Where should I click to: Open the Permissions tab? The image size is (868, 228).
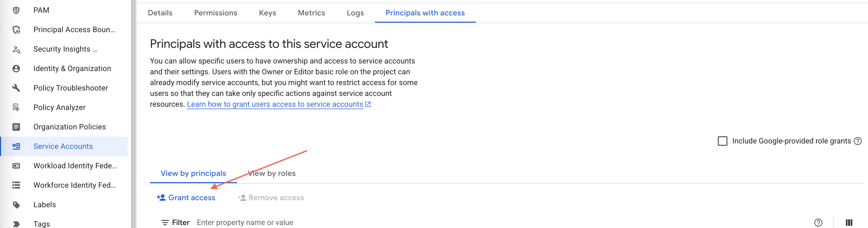(x=215, y=13)
